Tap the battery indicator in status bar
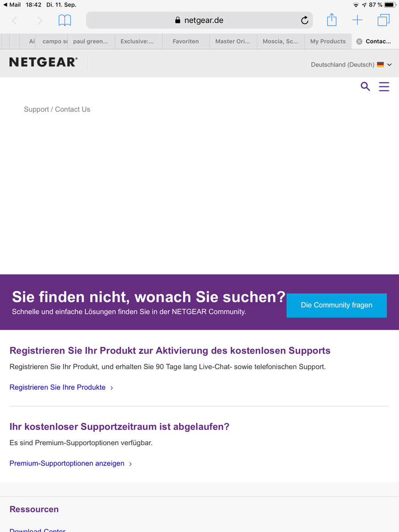399x532 pixels. pos(390,5)
